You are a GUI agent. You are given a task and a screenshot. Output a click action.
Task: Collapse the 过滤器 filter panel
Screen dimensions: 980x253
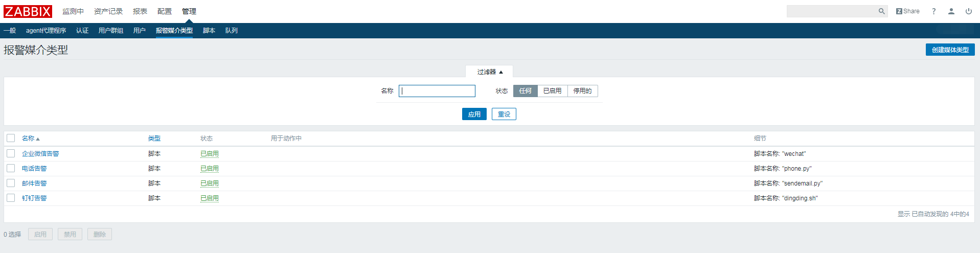(x=489, y=72)
